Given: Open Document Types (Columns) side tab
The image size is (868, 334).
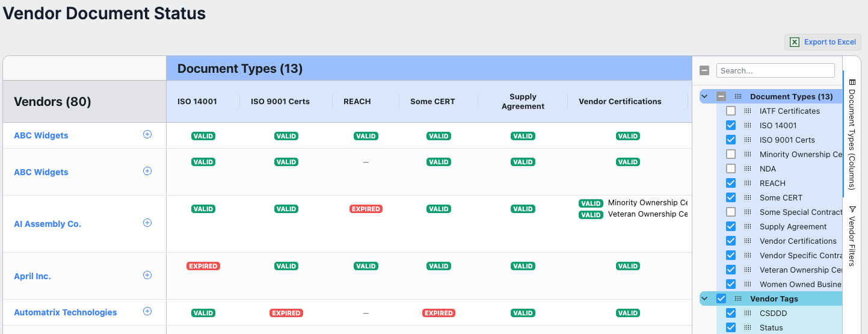Looking at the screenshot, I should (852, 134).
